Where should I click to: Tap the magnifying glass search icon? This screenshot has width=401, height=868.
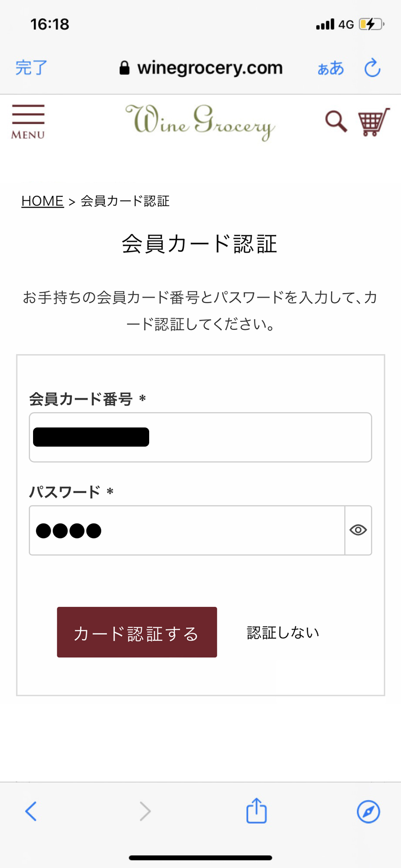336,121
